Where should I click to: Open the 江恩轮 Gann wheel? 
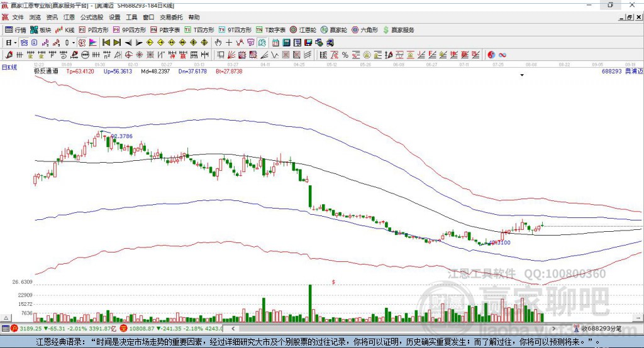(303, 30)
